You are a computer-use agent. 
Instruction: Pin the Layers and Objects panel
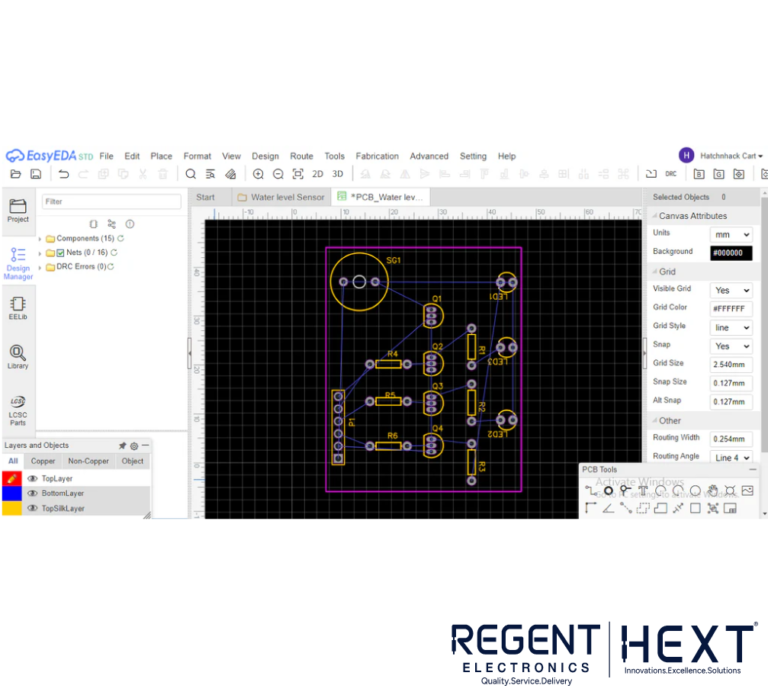click(x=122, y=446)
